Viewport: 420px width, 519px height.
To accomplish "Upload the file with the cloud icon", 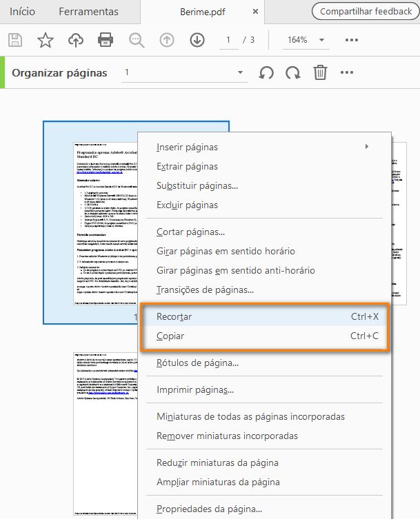I will point(76,40).
